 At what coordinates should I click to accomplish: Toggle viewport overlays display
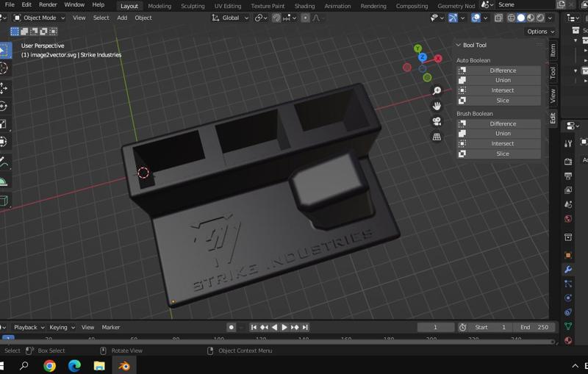point(476,18)
